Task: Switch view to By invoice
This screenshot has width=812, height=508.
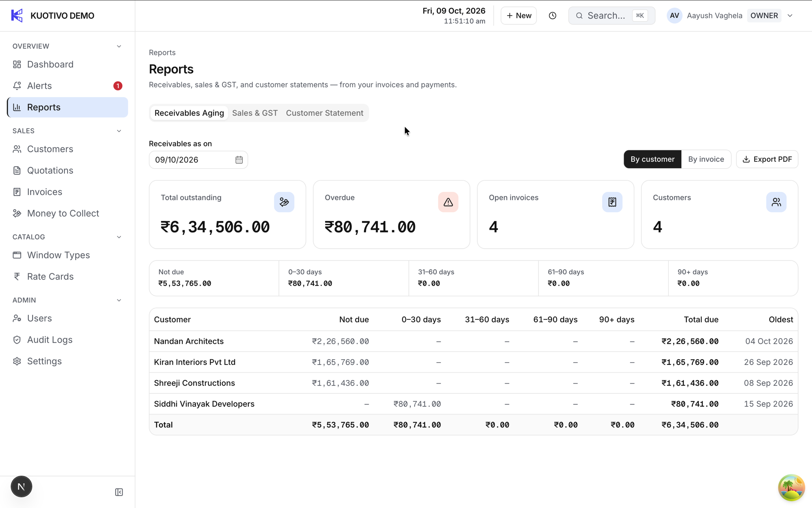Action: (x=706, y=159)
